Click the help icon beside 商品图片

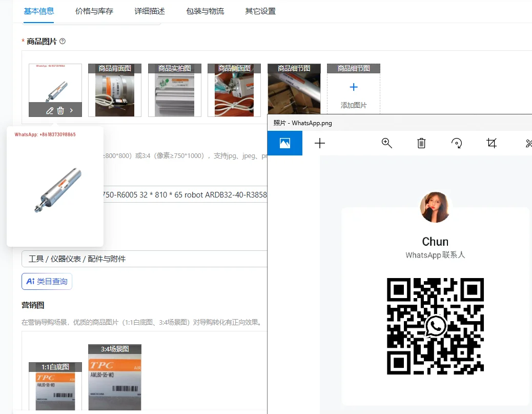coord(63,41)
